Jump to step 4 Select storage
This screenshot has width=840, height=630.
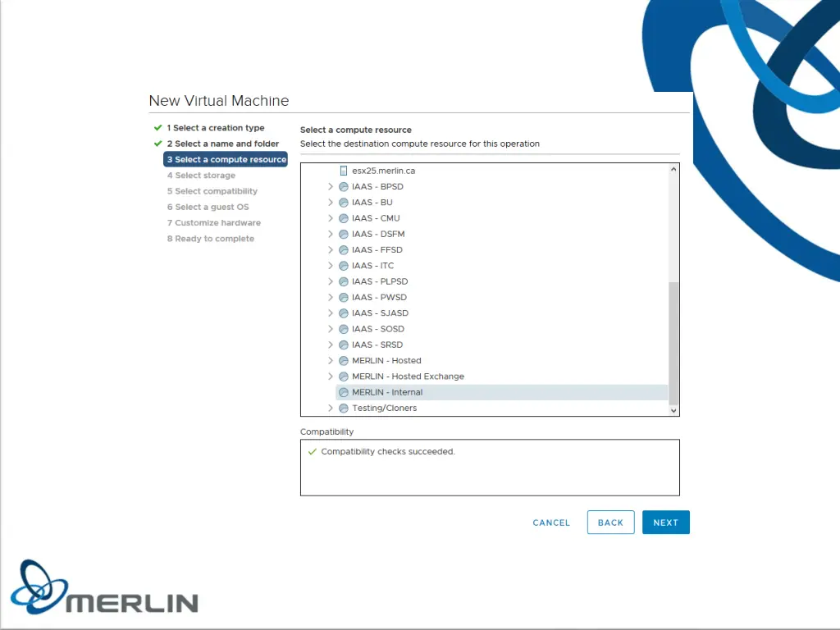tap(201, 176)
